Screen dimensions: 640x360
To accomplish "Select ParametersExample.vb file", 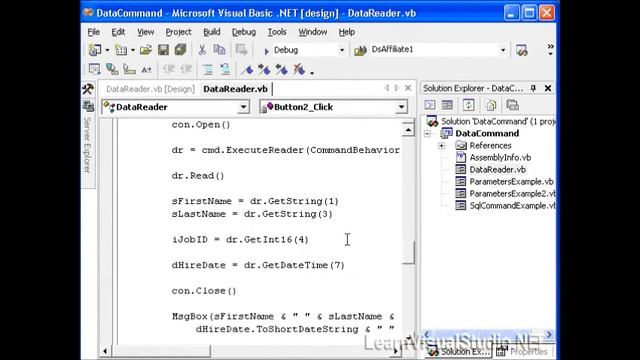I will [511, 182].
